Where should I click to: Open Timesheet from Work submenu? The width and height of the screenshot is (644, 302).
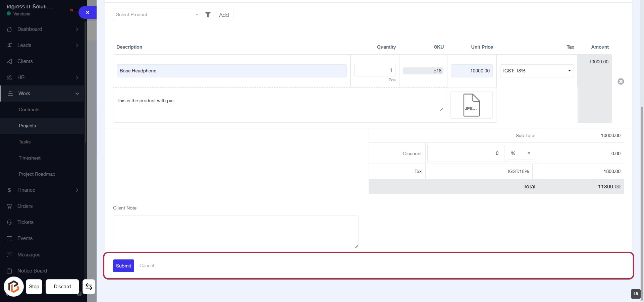click(30, 158)
